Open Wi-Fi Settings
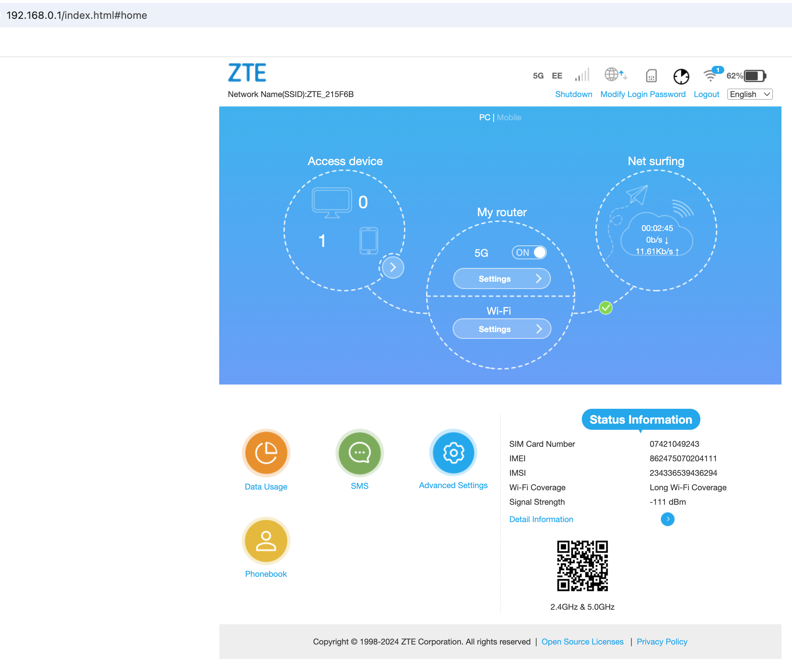 501,328
